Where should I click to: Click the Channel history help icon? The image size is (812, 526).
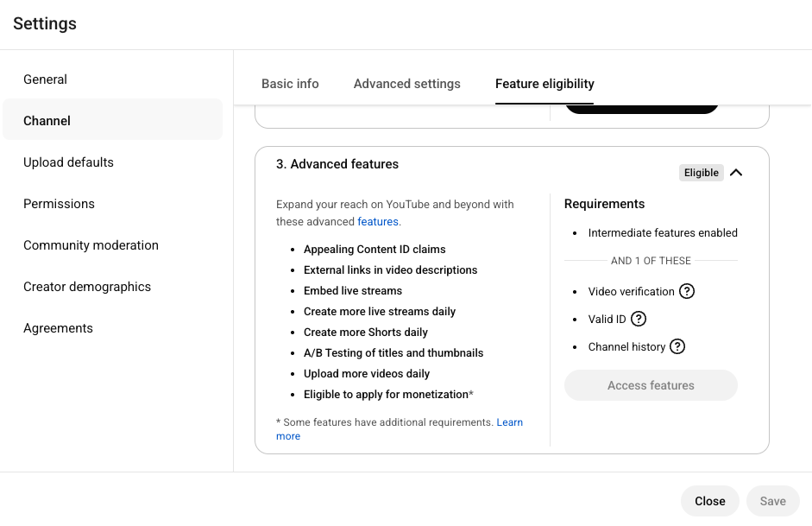pos(677,346)
